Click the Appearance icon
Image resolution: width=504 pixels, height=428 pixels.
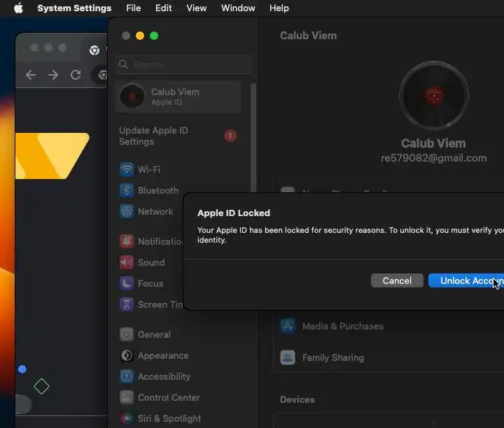(x=127, y=355)
